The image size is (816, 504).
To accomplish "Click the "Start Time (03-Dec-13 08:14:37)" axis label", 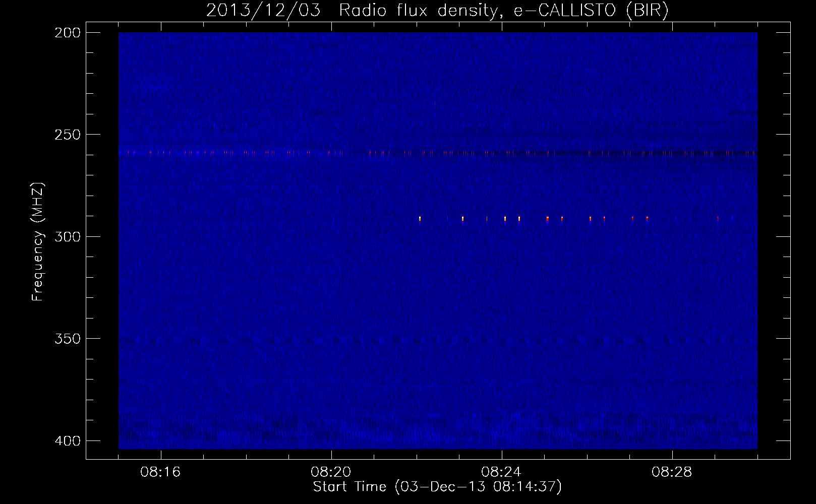I will (437, 487).
